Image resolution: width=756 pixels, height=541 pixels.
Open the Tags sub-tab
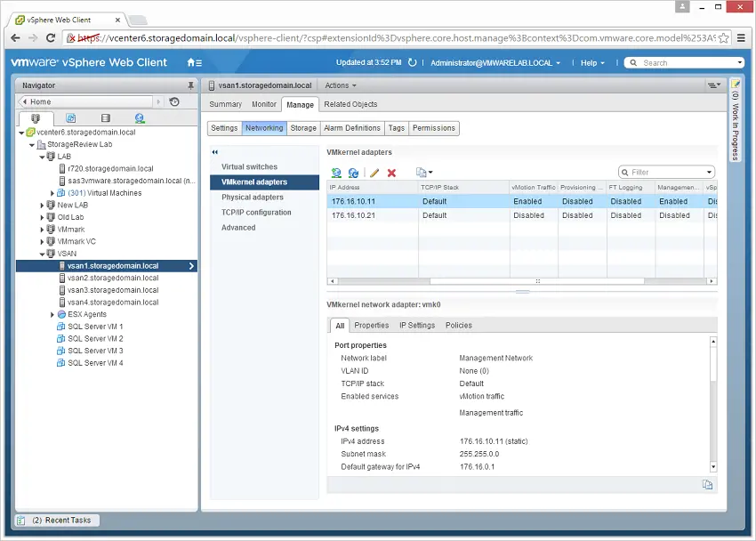[397, 128]
